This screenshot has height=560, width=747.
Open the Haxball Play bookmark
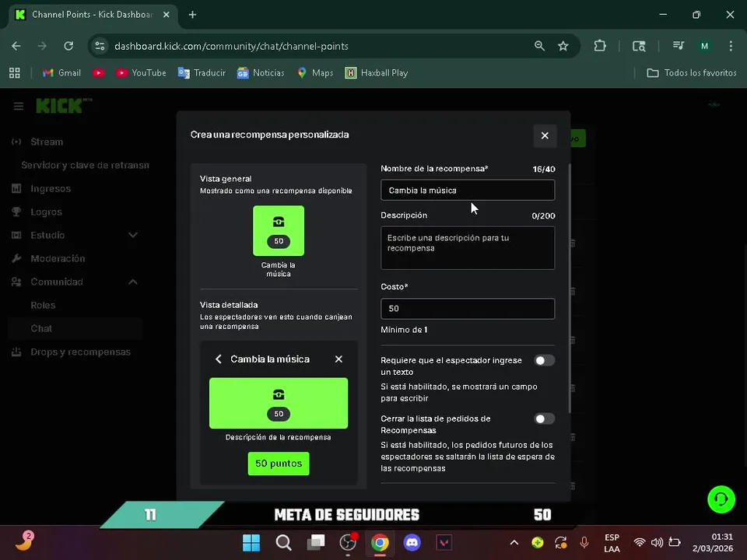(377, 73)
